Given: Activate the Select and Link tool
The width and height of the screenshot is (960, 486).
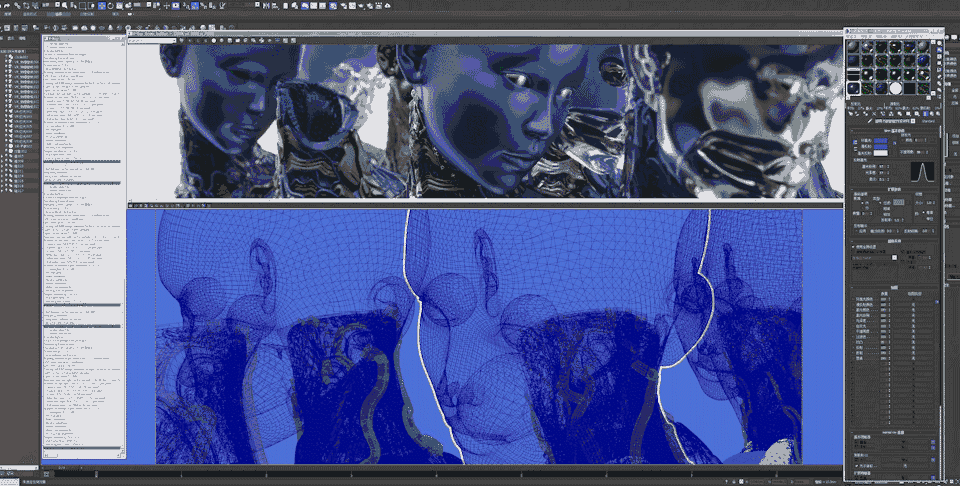Looking at the screenshot, I should 17,6.
